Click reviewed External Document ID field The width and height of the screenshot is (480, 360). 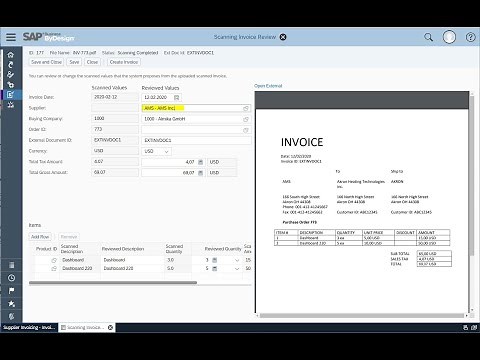coord(196,141)
